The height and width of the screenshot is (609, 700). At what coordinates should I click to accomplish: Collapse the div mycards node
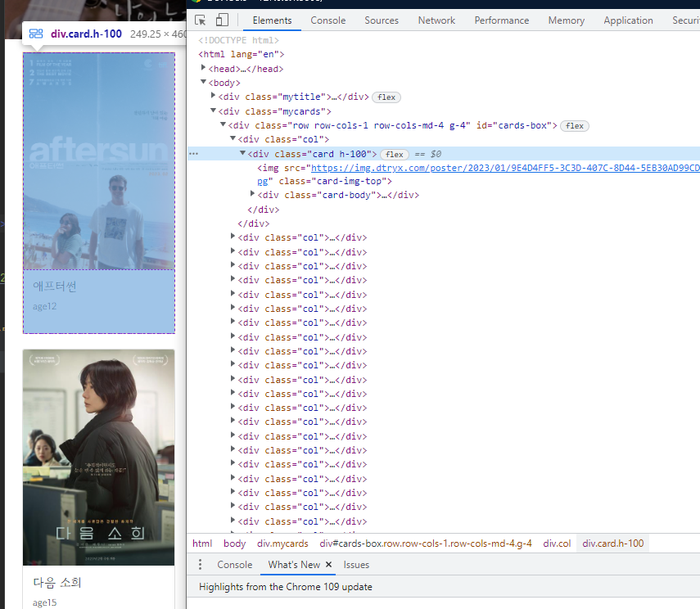coord(214,111)
